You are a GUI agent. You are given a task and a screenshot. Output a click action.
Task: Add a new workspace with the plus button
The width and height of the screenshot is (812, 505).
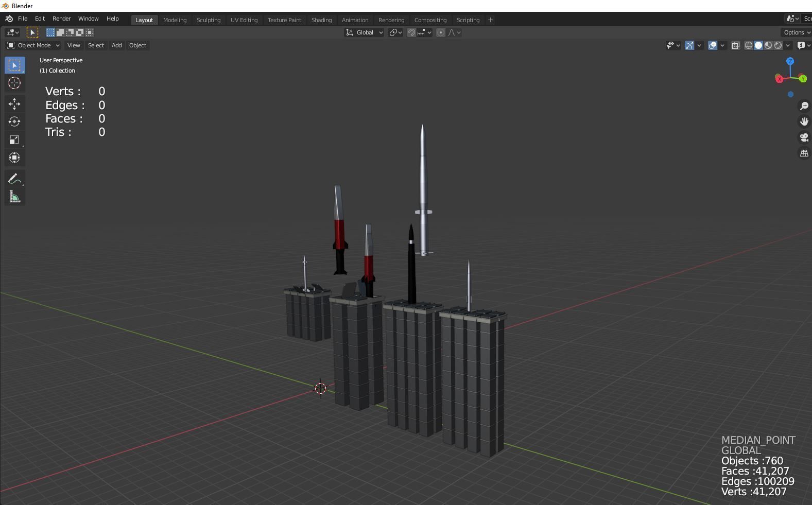point(490,20)
